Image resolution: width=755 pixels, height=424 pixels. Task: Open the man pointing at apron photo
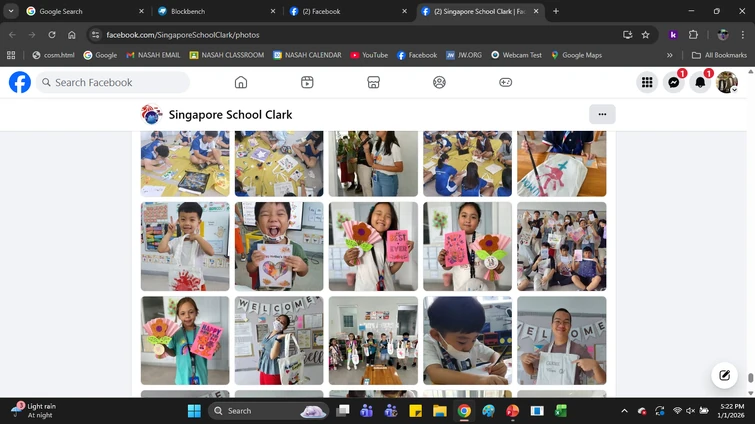click(x=561, y=340)
